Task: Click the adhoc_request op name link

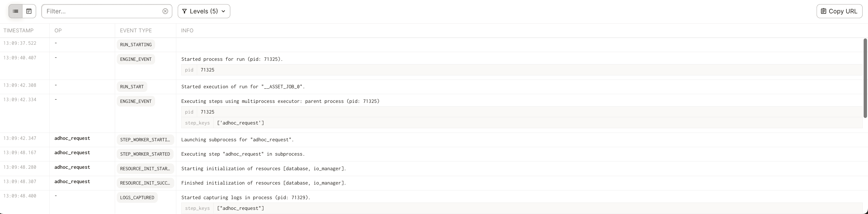Action: 72,138
